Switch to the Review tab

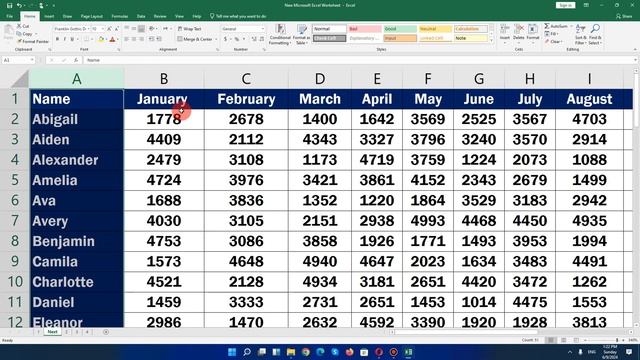tap(160, 16)
